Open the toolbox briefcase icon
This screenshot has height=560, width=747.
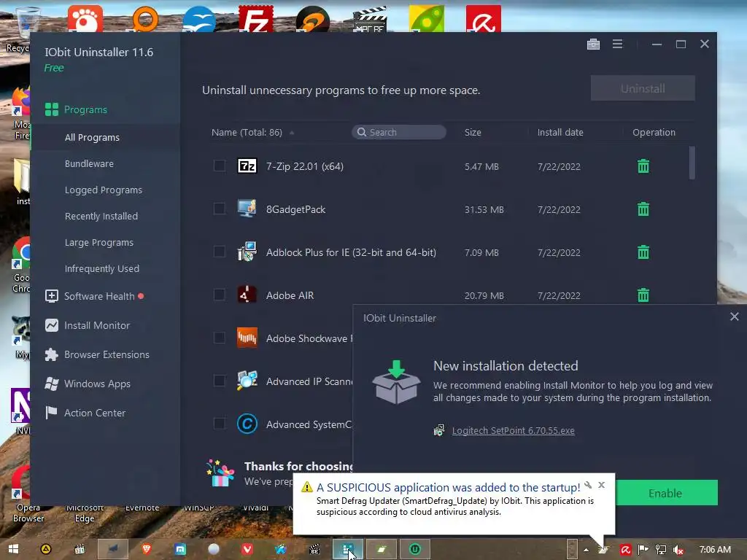click(593, 44)
